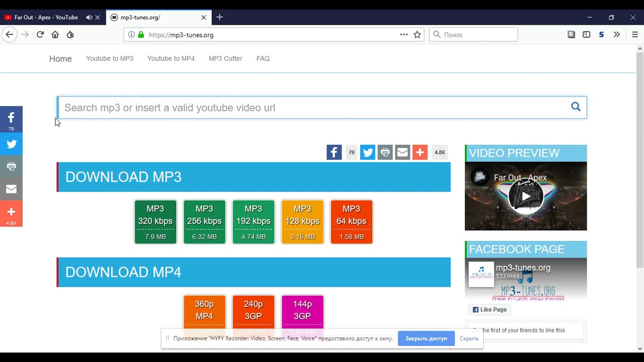
Task: Open the sidebar view icon in toolbar
Action: pos(587,35)
